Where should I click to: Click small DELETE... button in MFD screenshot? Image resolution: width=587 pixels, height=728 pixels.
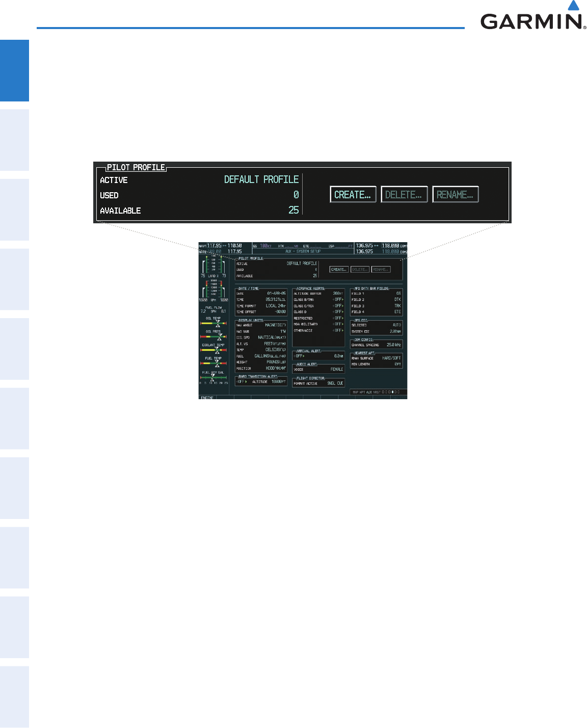[360, 269]
